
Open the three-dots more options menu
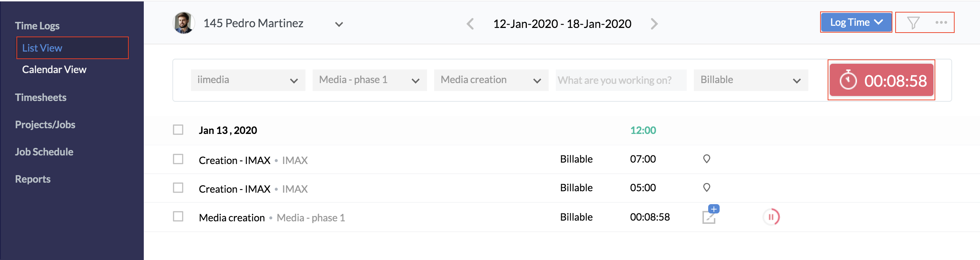tap(941, 23)
